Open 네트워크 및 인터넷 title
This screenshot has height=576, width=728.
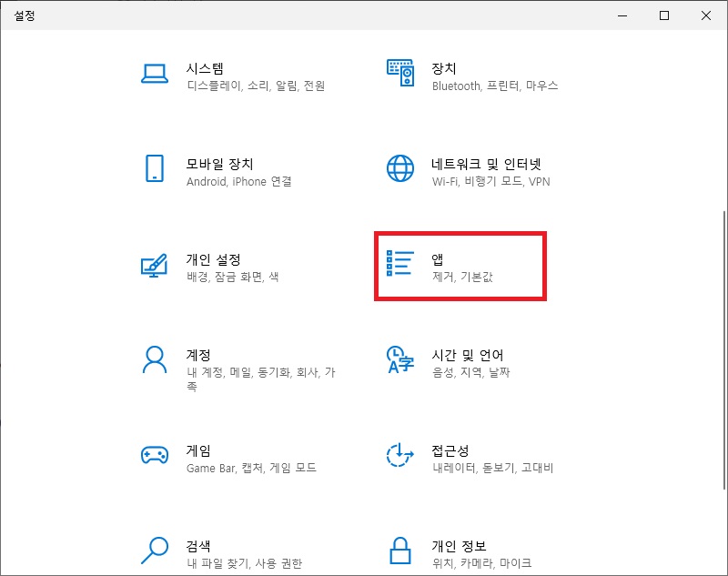[486, 164]
